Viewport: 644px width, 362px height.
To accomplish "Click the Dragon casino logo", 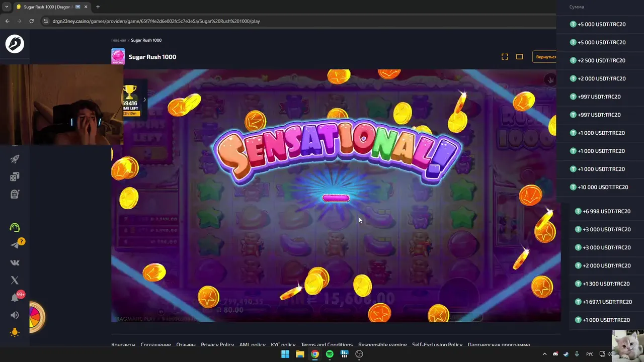I will point(15,44).
